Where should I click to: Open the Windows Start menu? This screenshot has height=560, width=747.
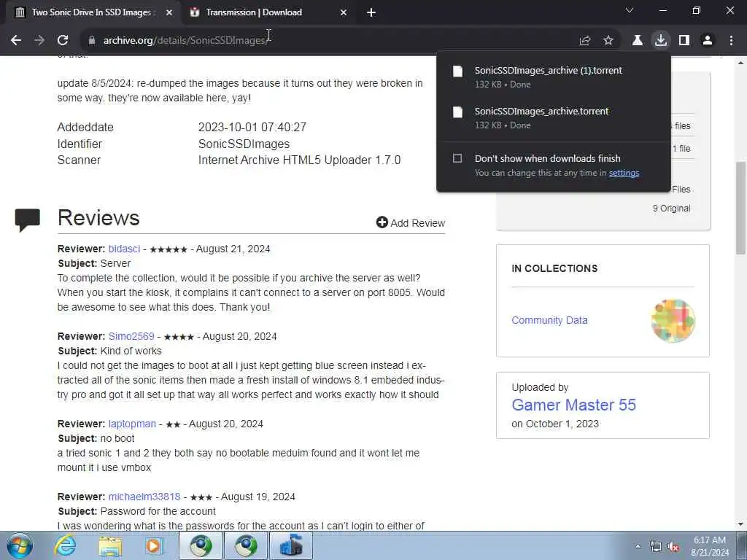pyautogui.click(x=18, y=545)
